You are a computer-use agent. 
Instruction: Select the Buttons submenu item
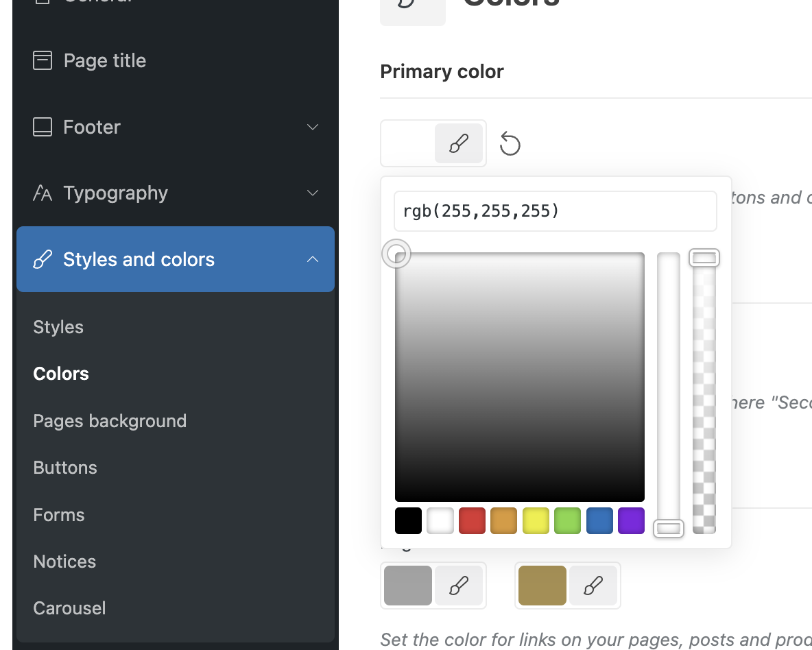(x=65, y=468)
